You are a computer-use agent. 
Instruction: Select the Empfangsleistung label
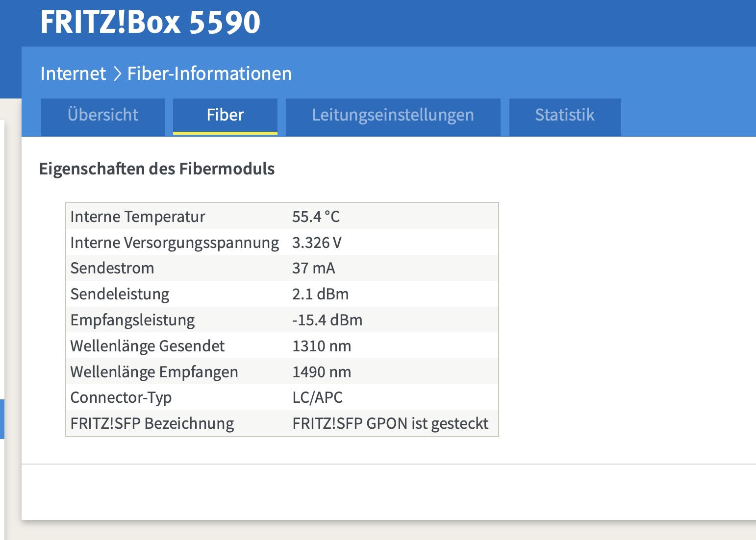(x=132, y=320)
